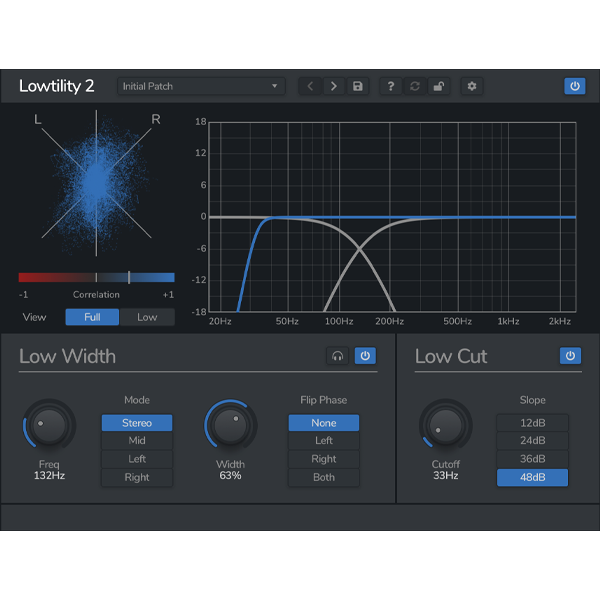Click the Lowtility 2 title

(57, 86)
